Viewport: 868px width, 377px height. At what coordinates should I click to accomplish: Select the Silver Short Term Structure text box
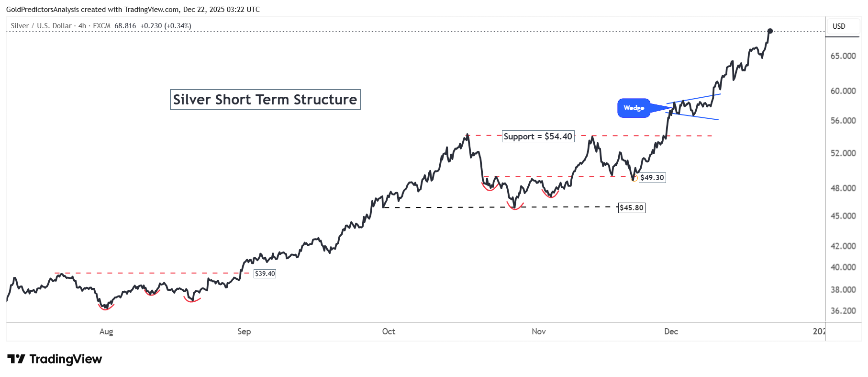pyautogui.click(x=265, y=100)
